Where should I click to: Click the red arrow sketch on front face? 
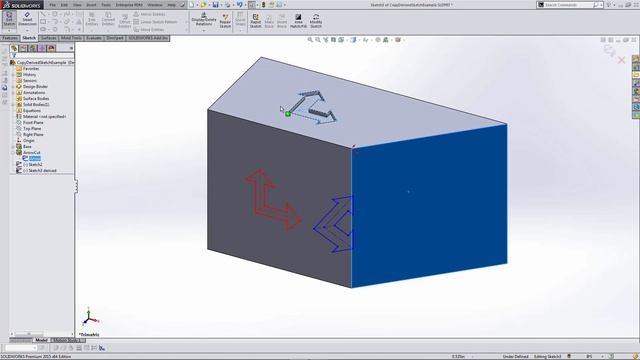click(273, 200)
